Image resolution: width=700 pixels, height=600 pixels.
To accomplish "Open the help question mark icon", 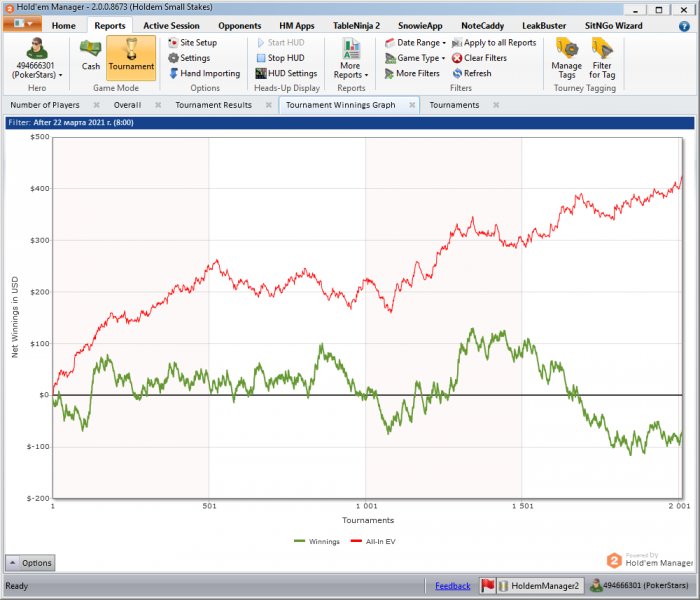I will pyautogui.click(x=684, y=26).
